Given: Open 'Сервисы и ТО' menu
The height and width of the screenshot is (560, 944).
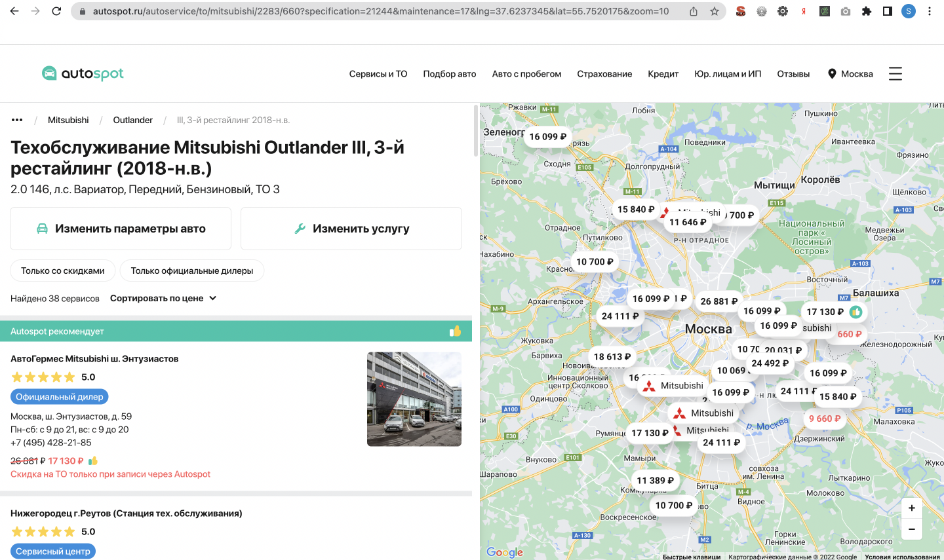Looking at the screenshot, I should [378, 74].
